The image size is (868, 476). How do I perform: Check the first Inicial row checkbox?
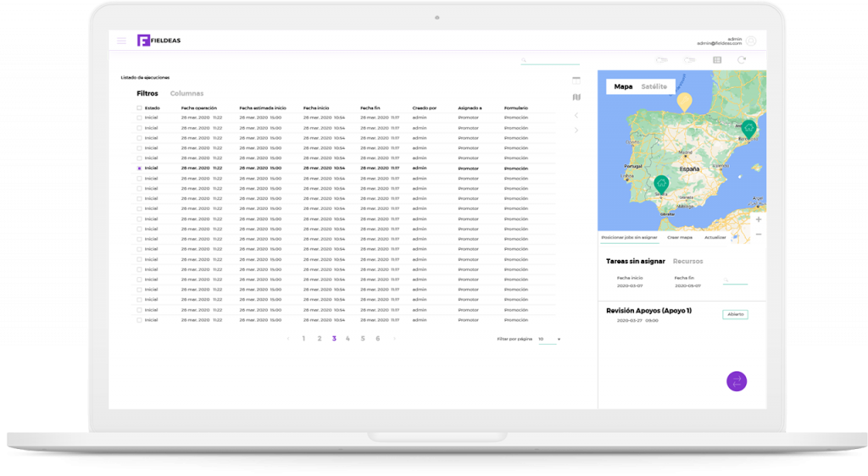coord(140,118)
